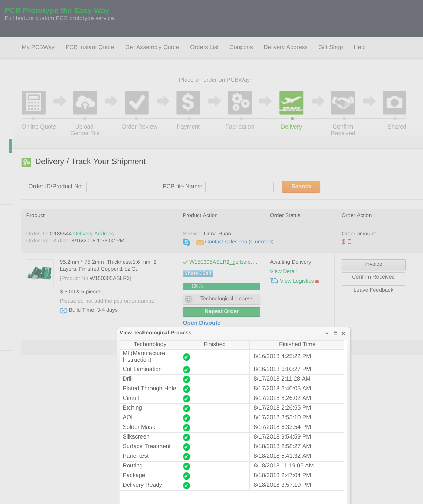Collapse the View Technological Process dialog
This screenshot has width=423, height=504.
327,333
